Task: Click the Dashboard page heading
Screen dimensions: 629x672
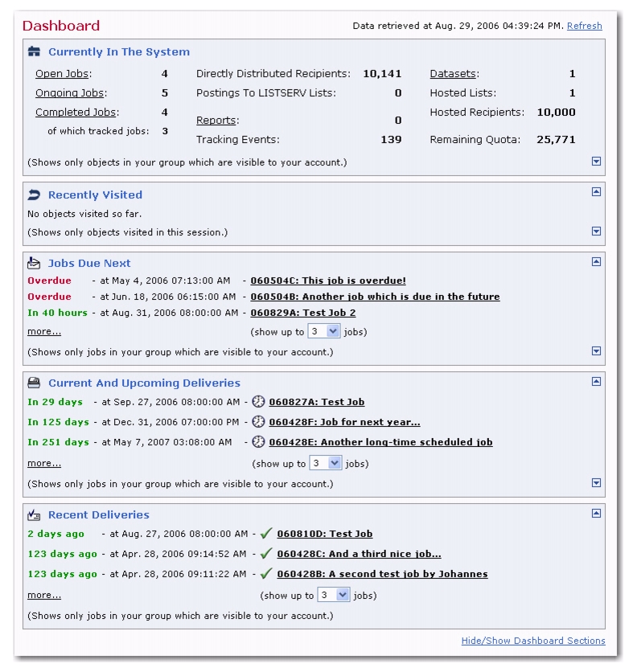Action: tap(61, 26)
